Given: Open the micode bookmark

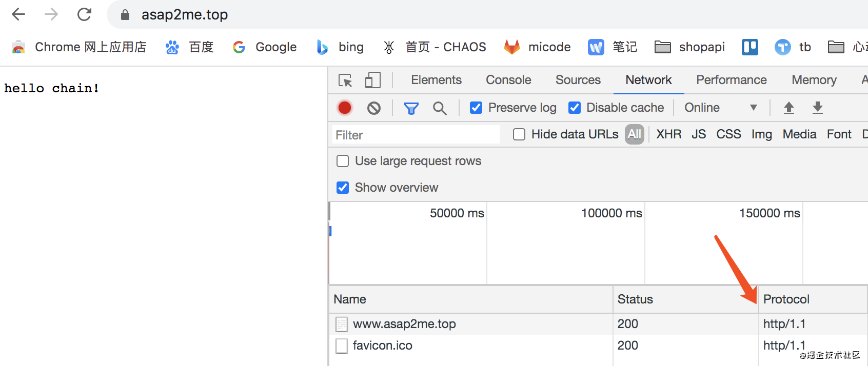Looking at the screenshot, I should click(537, 47).
